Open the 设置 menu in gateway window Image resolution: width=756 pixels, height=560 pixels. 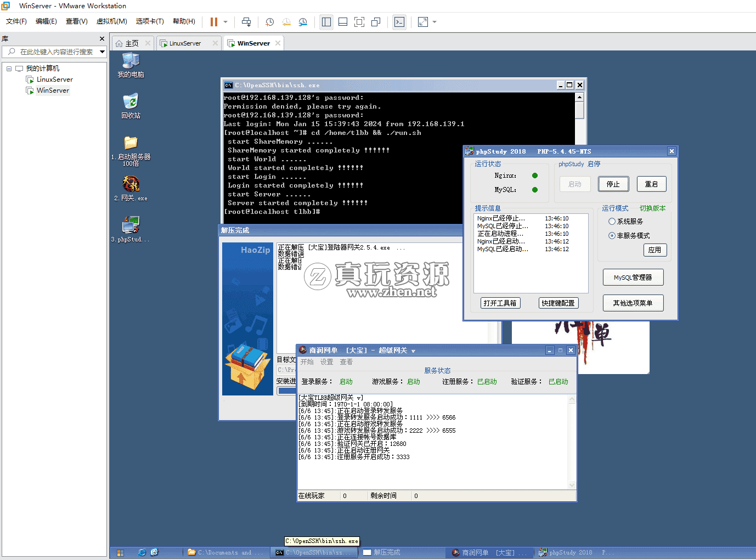point(327,362)
